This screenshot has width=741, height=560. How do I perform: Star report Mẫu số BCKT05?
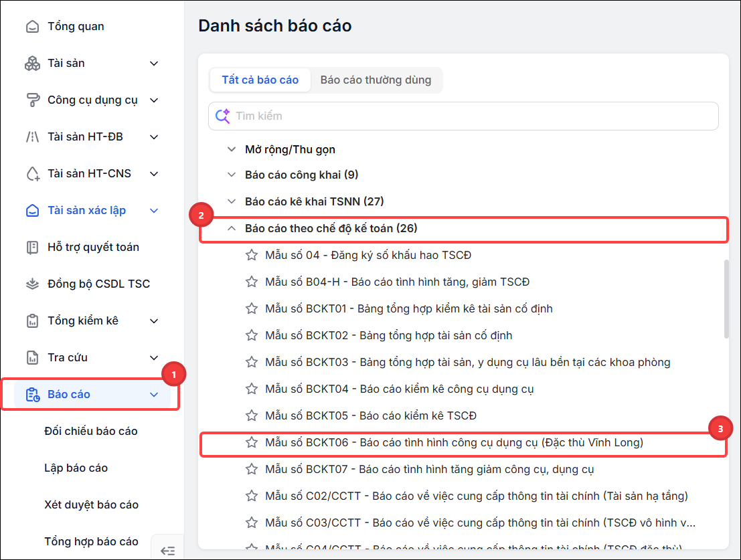(x=252, y=416)
